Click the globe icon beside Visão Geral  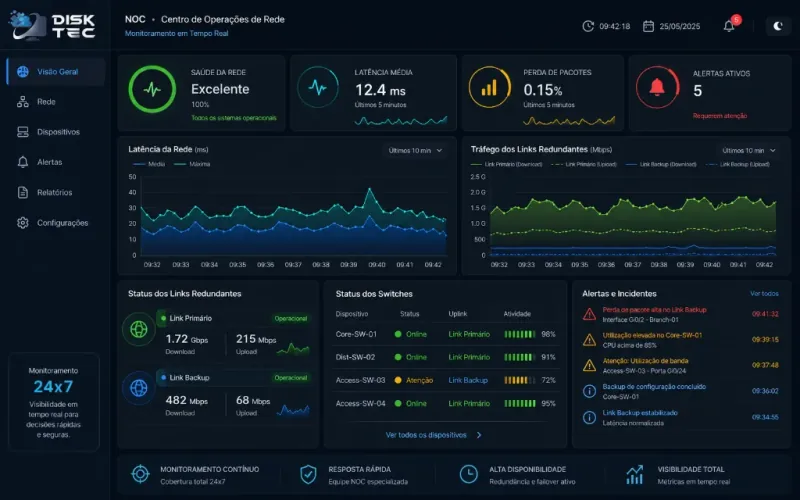(23, 71)
